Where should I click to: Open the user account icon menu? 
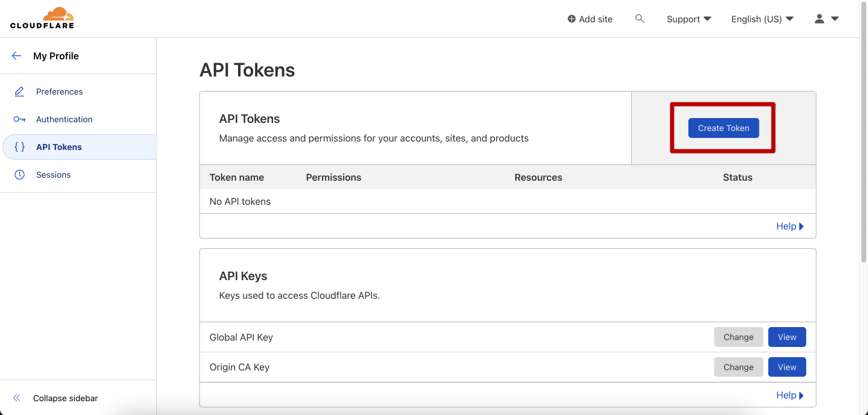(819, 19)
